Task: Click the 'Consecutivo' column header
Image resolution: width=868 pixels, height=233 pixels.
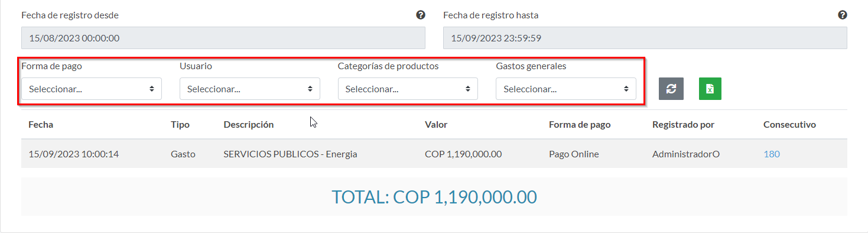Action: point(789,125)
